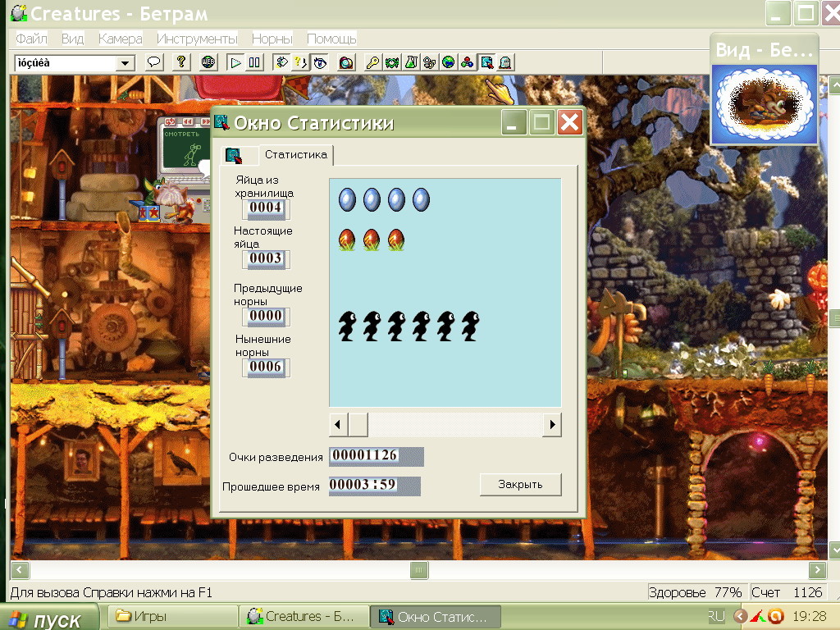
Task: Click the gender symbols breeder icon
Action: click(430, 62)
